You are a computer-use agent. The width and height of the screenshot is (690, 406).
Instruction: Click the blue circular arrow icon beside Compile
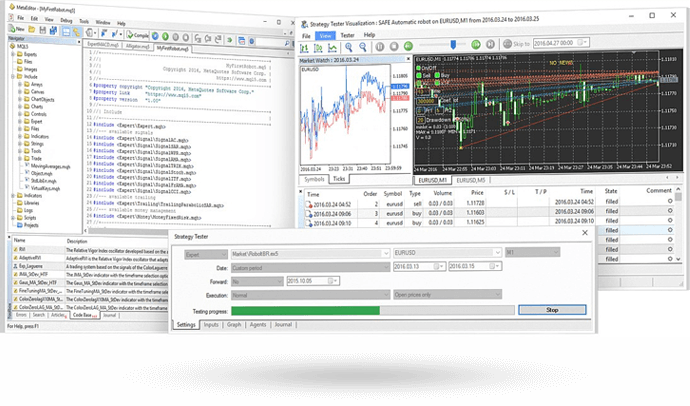155,36
